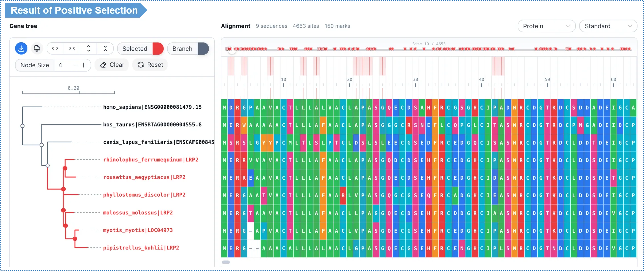644x271 pixels.
Task: Open the Branch color swatch (gray)
Action: click(203, 49)
